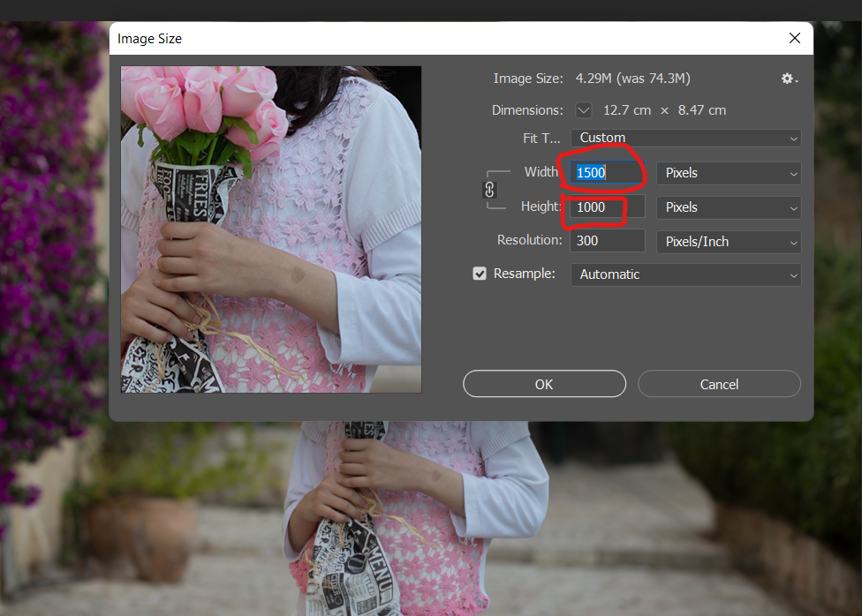Click the 12.7 cm × 8.47 cm dimensions text
The width and height of the screenshot is (862, 616).
665,110
